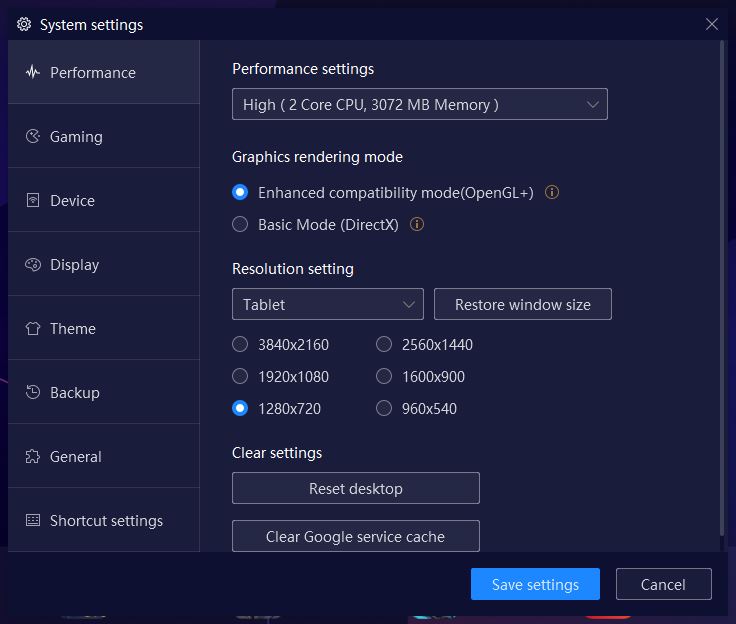Open the Performance tab
736x624 pixels.
tap(104, 72)
